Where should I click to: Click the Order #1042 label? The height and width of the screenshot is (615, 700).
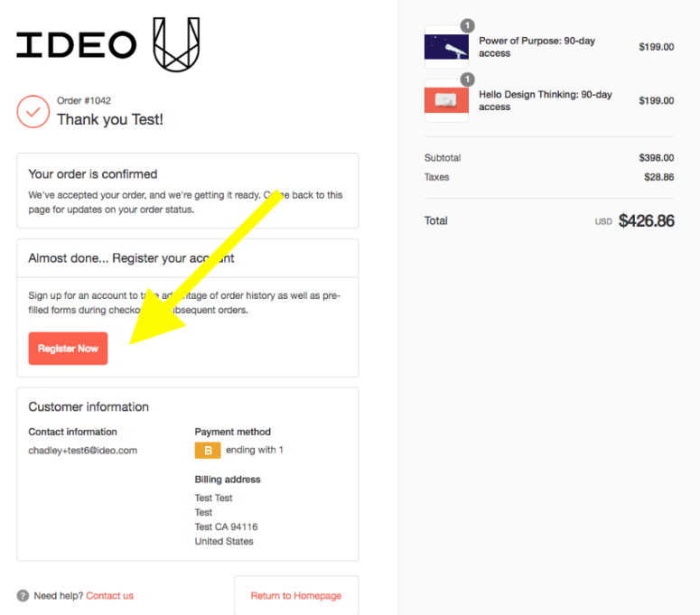click(x=84, y=101)
